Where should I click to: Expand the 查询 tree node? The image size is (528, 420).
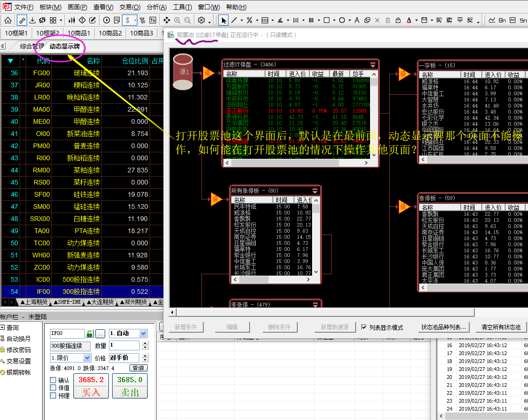coord(2,327)
